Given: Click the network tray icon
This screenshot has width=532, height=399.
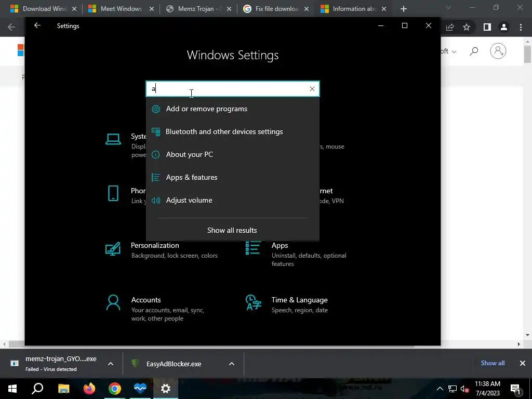Looking at the screenshot, I should [453, 389].
